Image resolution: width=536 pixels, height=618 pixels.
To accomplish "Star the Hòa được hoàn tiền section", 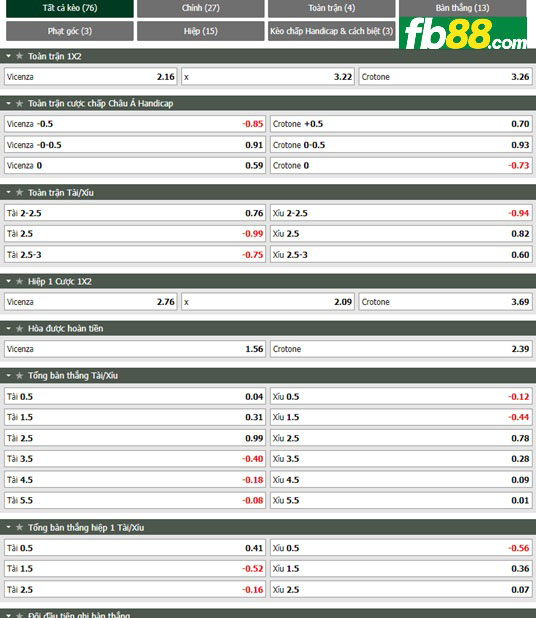I will (19, 329).
